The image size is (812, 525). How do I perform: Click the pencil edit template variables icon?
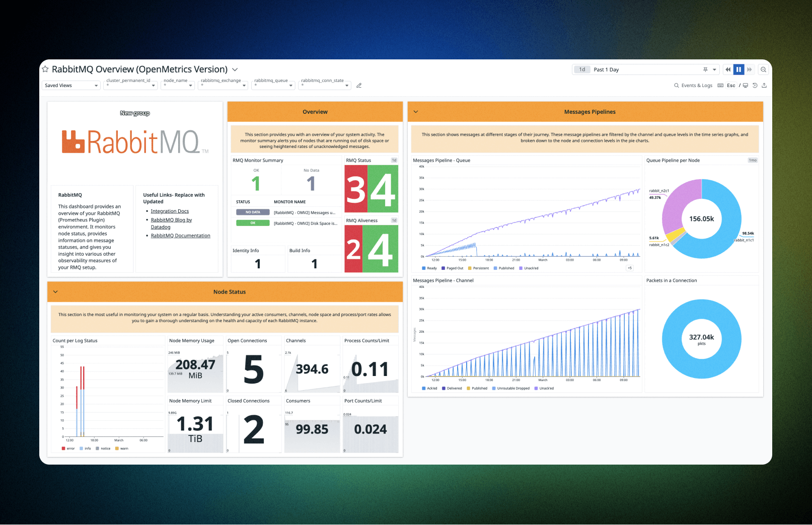359,86
